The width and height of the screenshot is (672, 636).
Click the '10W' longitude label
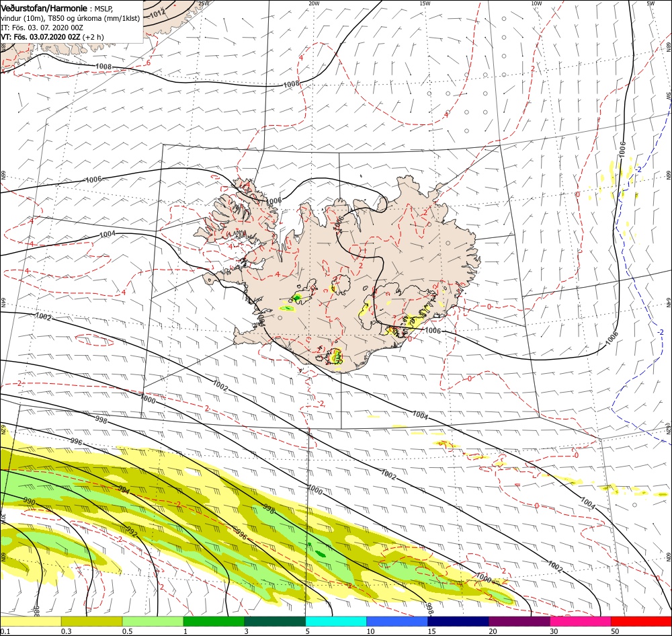click(x=536, y=3)
